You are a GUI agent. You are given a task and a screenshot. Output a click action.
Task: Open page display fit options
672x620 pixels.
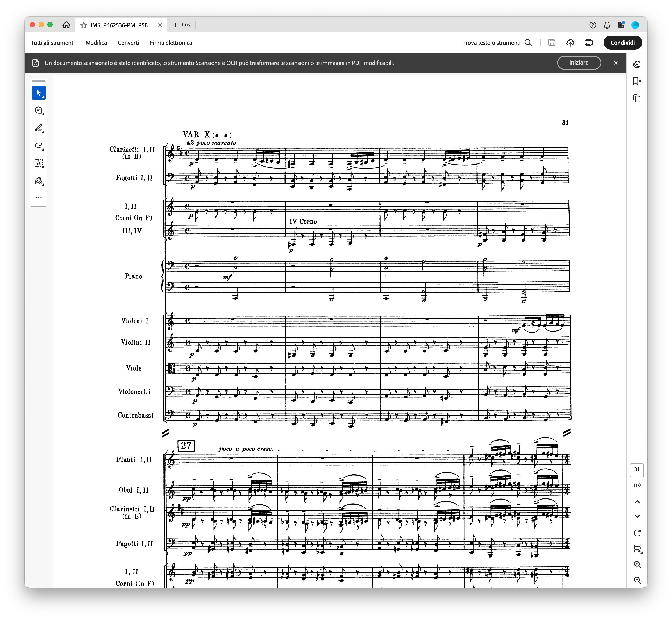[x=637, y=549]
